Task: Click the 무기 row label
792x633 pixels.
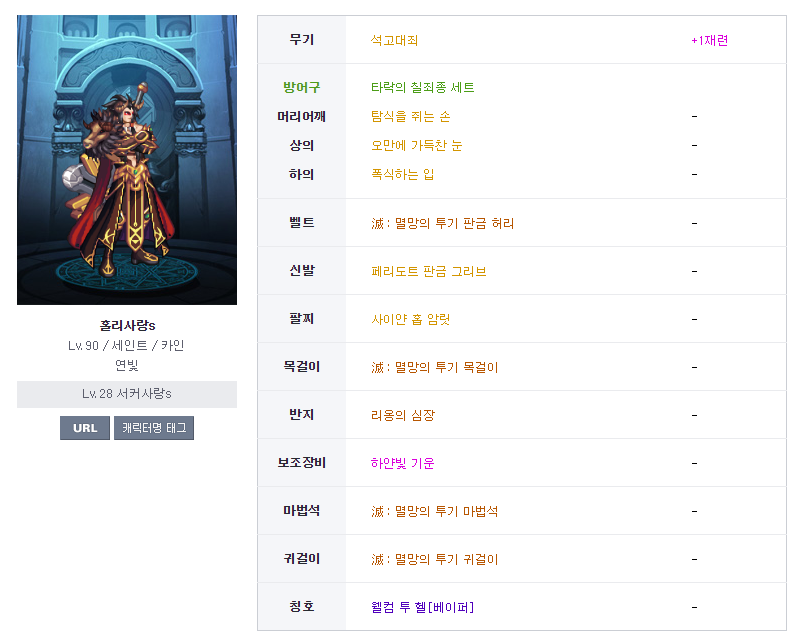Action: [302, 39]
